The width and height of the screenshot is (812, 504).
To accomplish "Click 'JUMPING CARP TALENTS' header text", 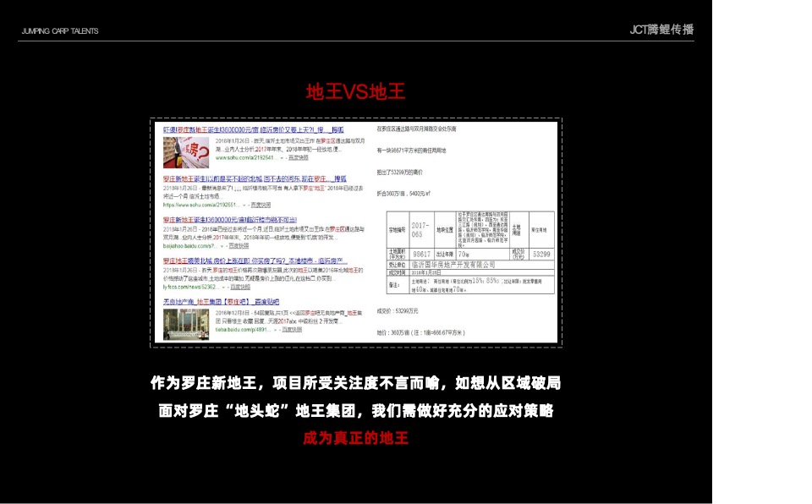I will pyautogui.click(x=60, y=31).
